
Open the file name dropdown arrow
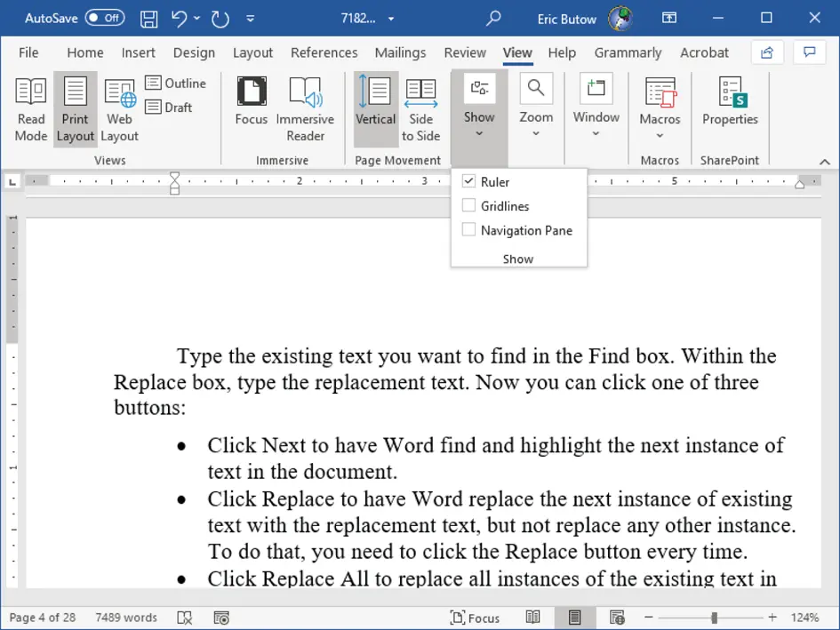coord(391,19)
